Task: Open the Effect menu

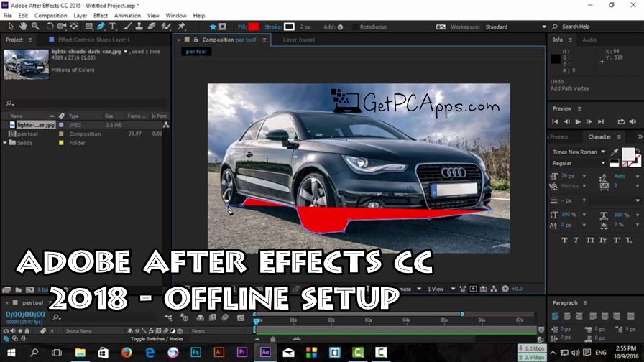Action: [100, 16]
